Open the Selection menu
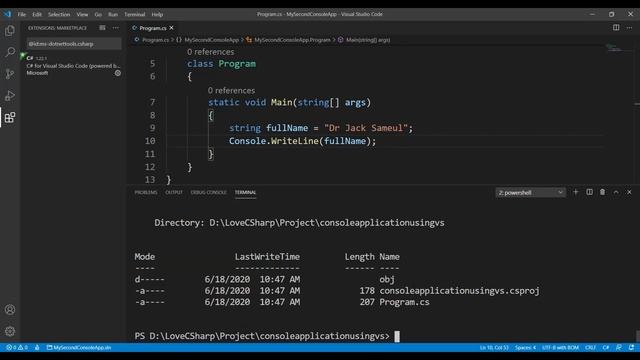 click(x=59, y=14)
